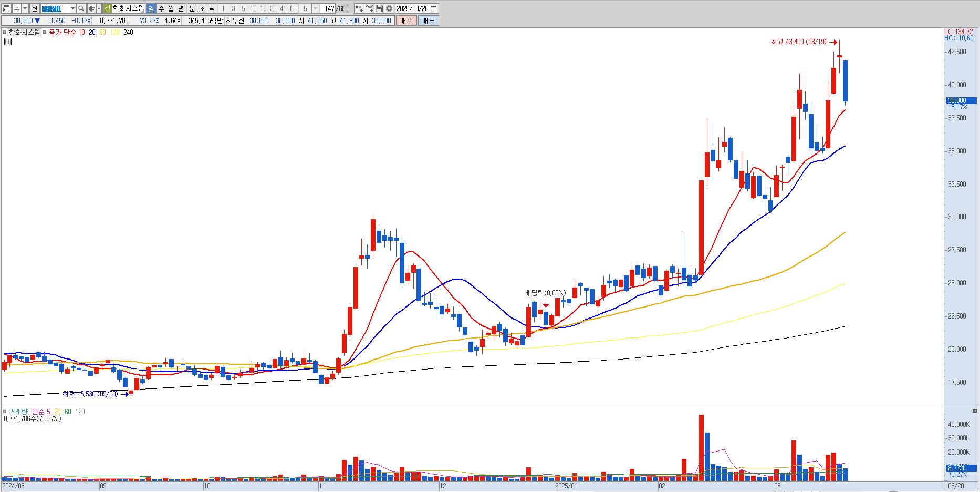
Task: Click the 60 moving average legend color
Action: click(x=102, y=32)
